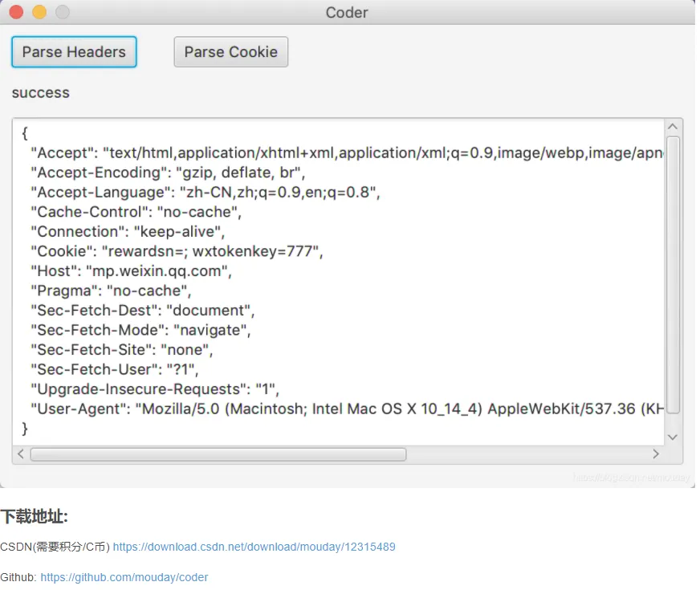Click the "User-Agent" Mozilla line
This screenshot has height=590, width=700.
[347, 409]
